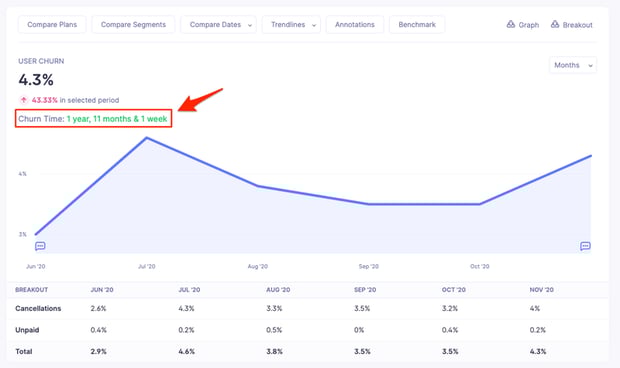Click the JUL '20 table column header

(x=189, y=290)
